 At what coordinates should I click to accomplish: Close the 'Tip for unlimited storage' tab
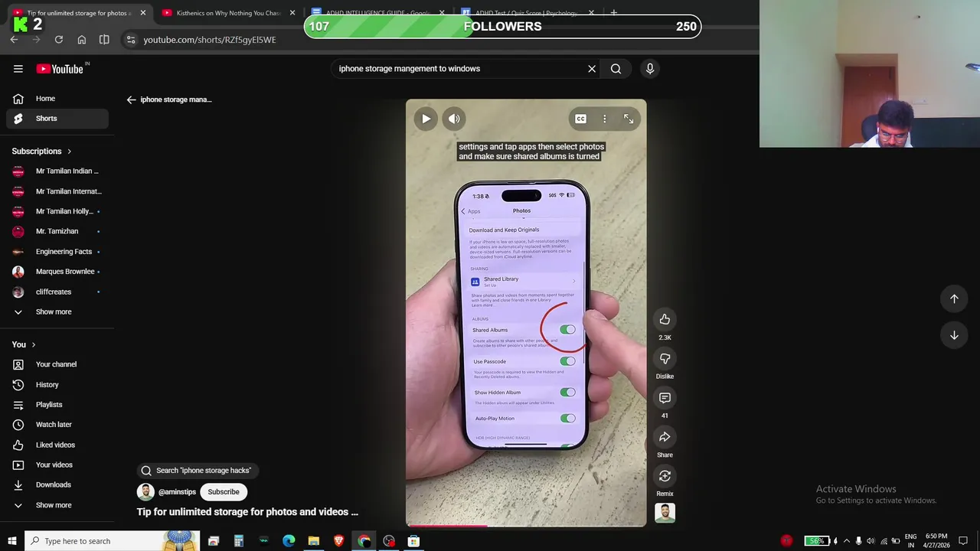[x=142, y=13]
